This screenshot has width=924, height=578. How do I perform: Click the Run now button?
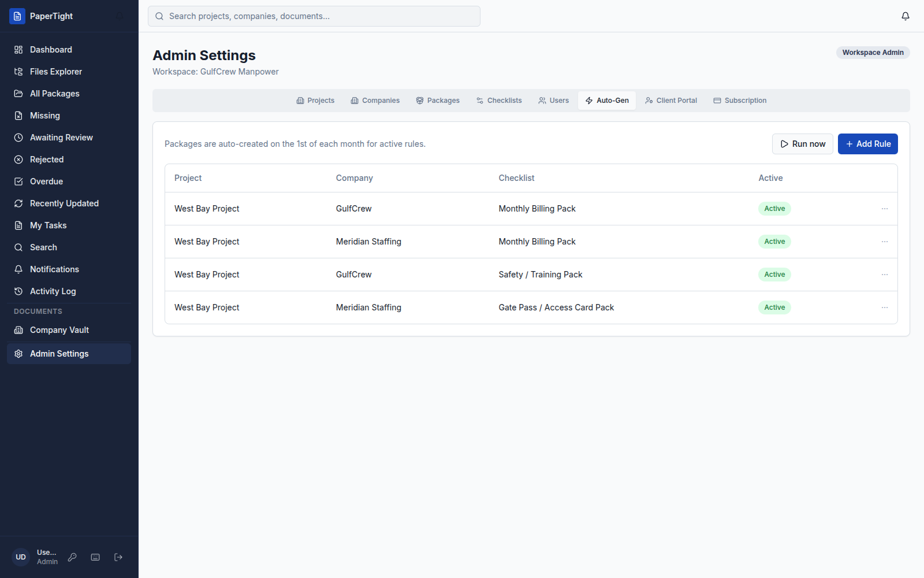coord(803,144)
